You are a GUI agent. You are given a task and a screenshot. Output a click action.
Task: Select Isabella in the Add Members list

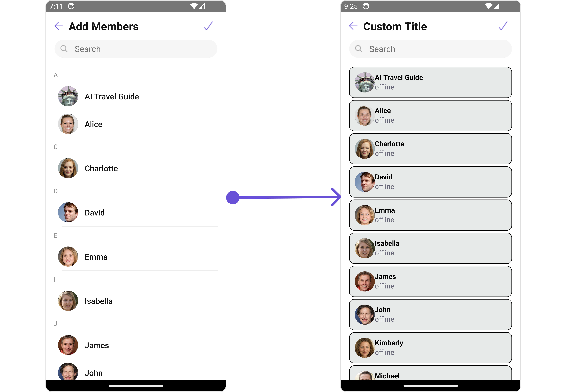point(136,301)
